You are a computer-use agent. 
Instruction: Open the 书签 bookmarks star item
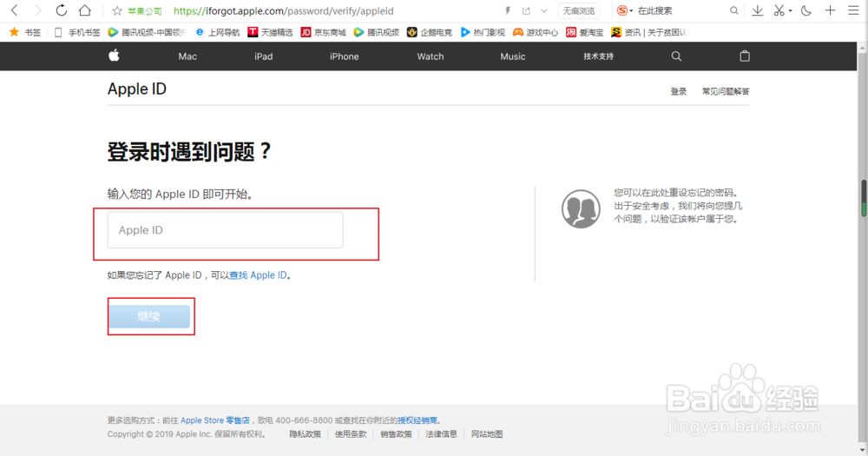click(x=25, y=32)
